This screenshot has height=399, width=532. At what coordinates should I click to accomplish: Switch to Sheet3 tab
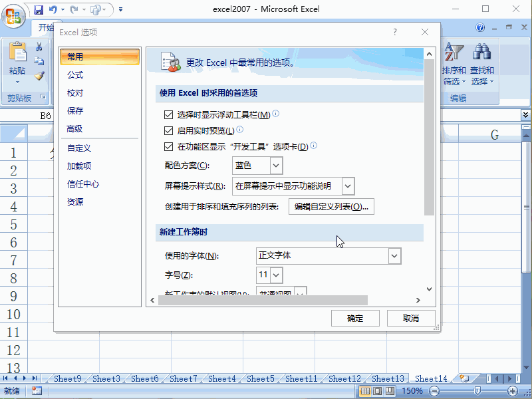[x=106, y=378]
